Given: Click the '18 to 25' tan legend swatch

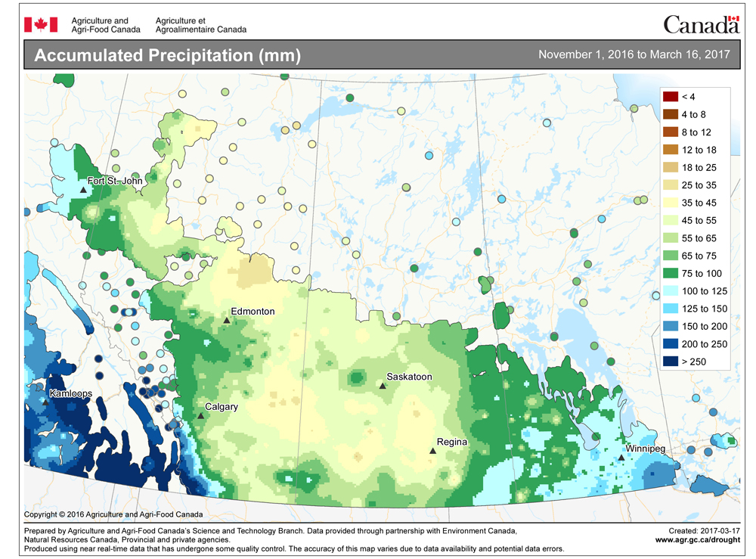Looking at the screenshot, I should tap(669, 168).
